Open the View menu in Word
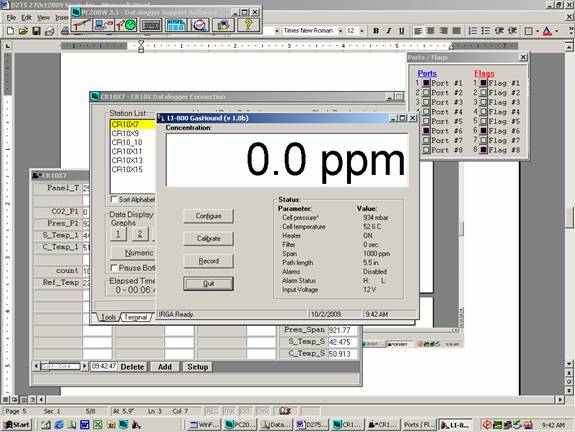575x432 pixels. point(43,17)
